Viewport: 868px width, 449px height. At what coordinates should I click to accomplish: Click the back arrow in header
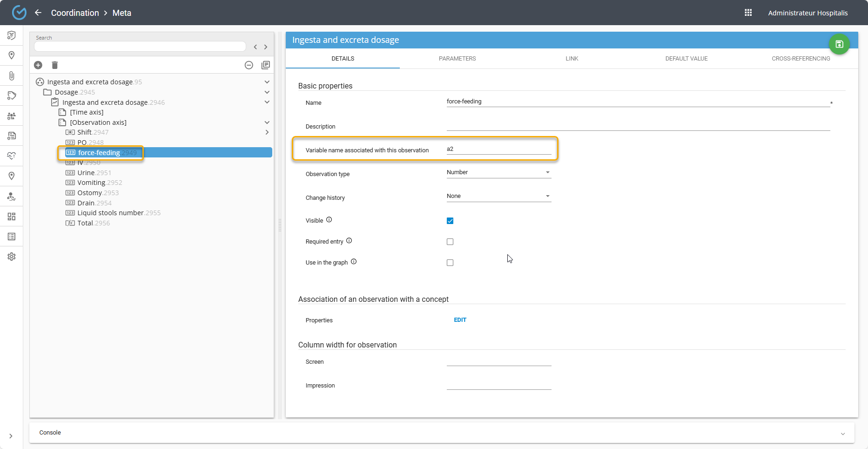(x=38, y=13)
